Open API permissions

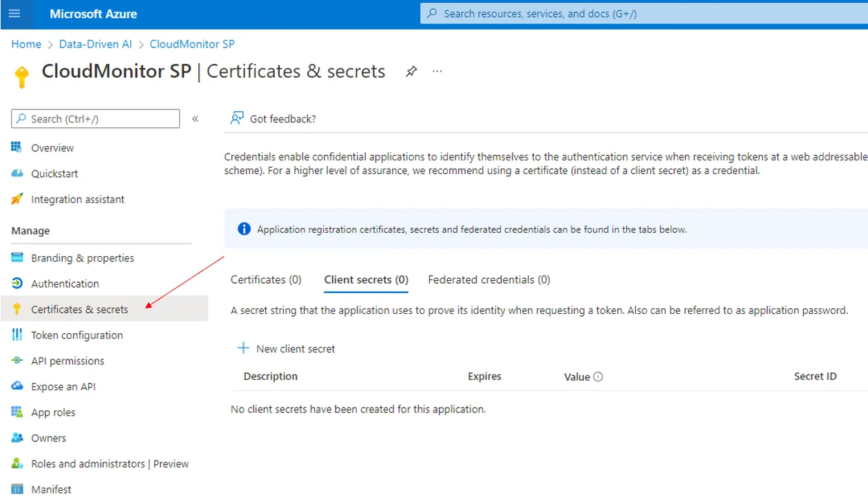point(68,361)
